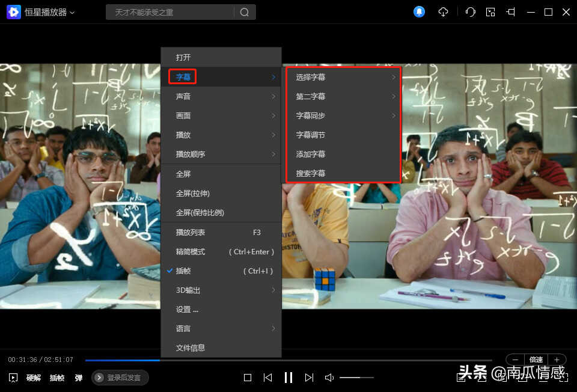Increase playback speed with plus button

[x=557, y=360]
